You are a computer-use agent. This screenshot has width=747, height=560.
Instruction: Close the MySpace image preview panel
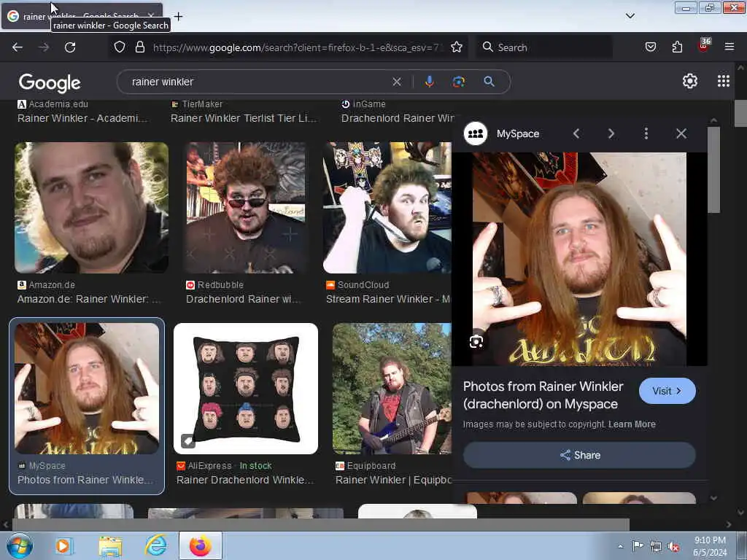coord(681,134)
